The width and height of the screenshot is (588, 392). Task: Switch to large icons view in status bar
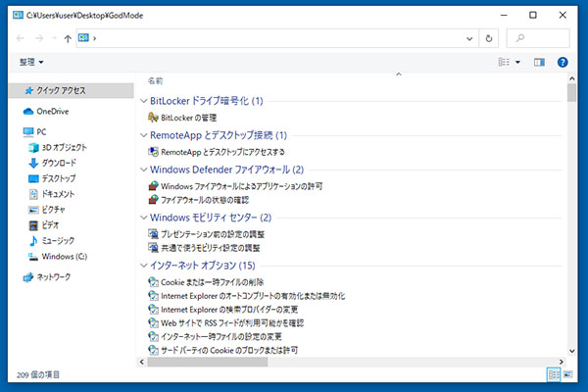coord(569,374)
